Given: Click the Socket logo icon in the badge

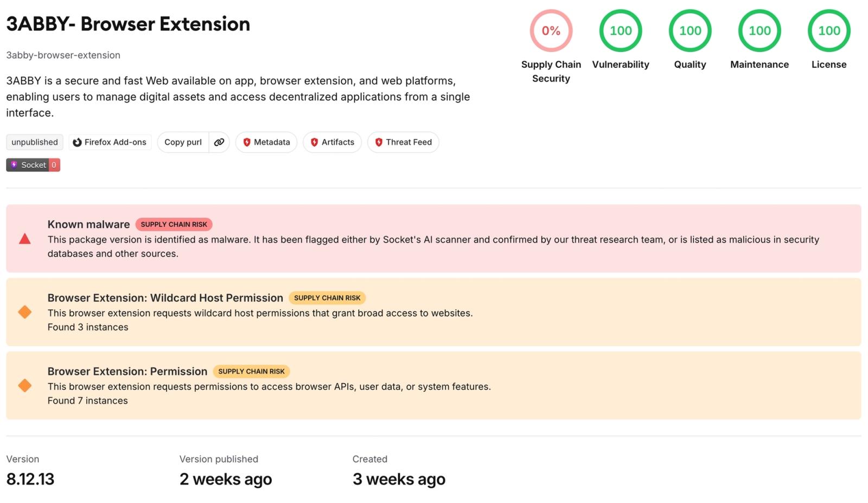Looking at the screenshot, I should (x=14, y=165).
